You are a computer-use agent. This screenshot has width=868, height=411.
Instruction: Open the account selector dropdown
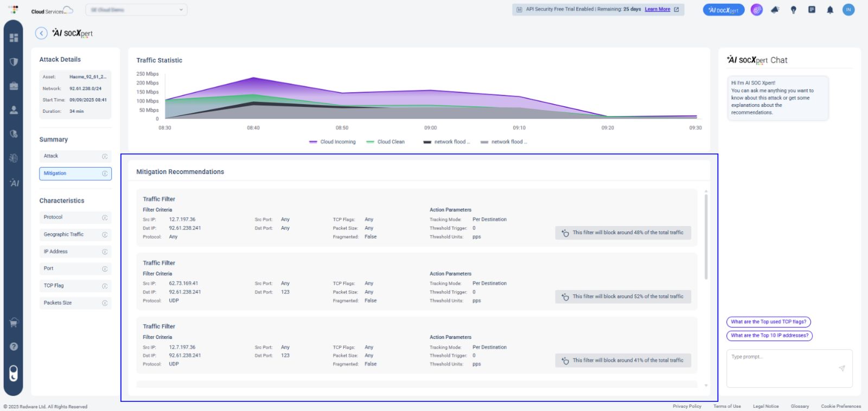[136, 10]
